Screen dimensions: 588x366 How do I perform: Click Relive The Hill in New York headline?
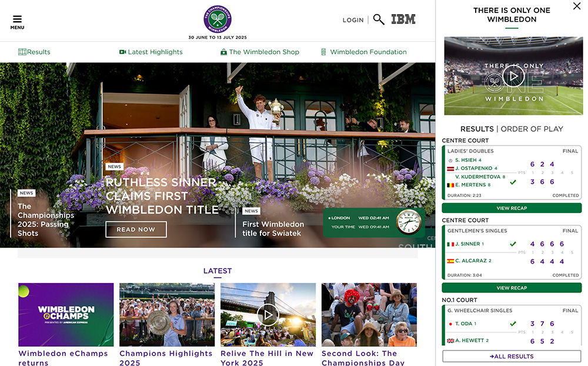266,358
